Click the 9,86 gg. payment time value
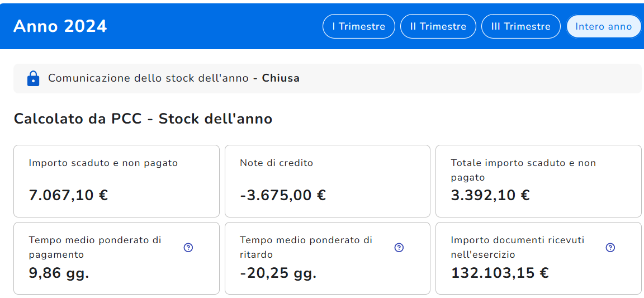644x298 pixels. pyautogui.click(x=59, y=273)
